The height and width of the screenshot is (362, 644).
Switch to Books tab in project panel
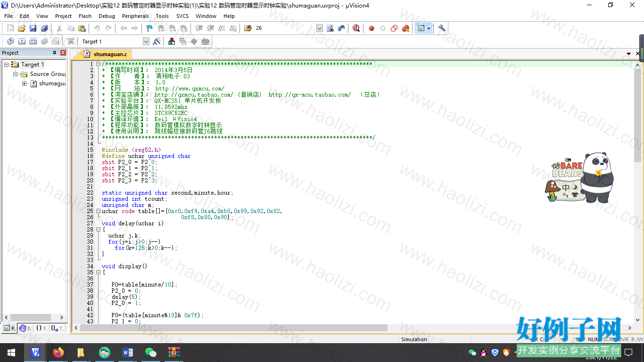[25, 328]
